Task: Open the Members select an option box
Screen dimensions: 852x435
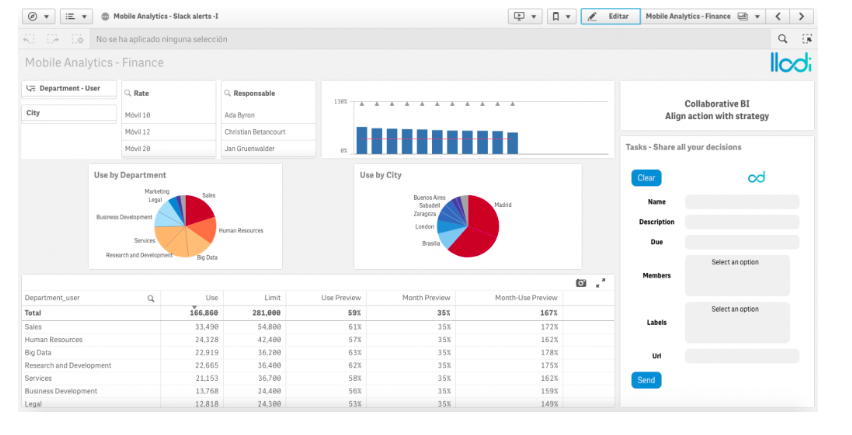Action: (x=737, y=275)
